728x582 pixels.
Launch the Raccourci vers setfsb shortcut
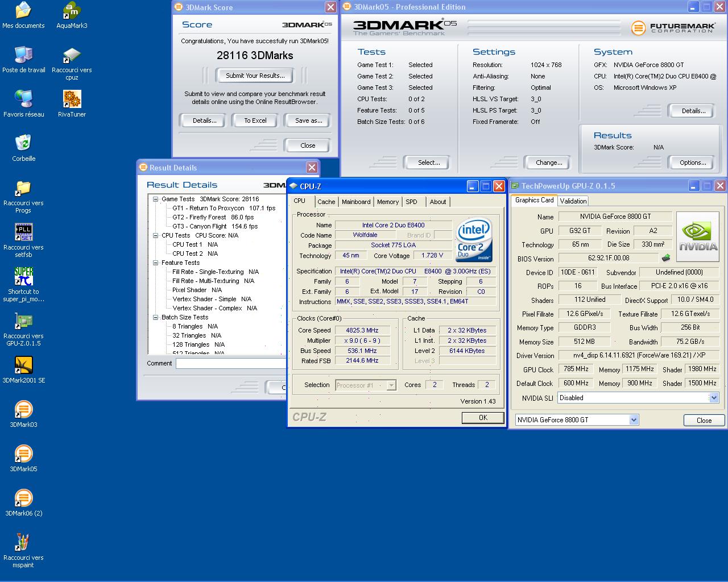click(23, 240)
